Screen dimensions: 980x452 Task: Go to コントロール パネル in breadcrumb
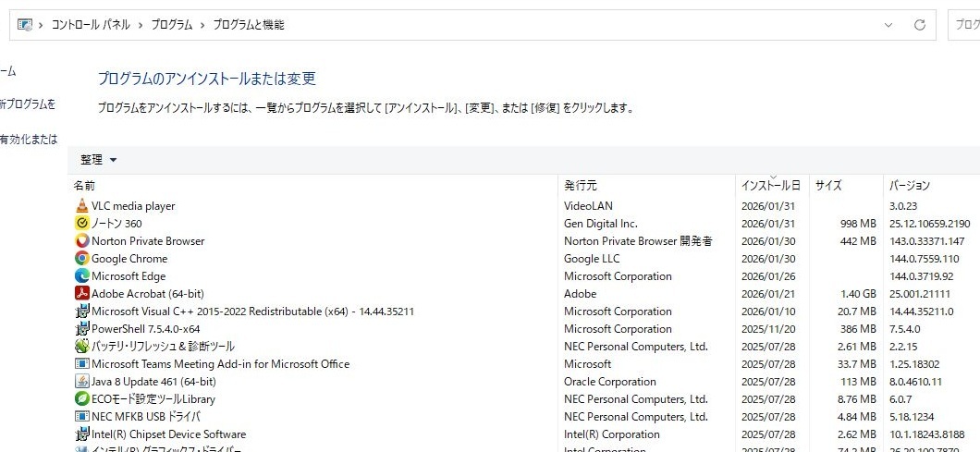point(91,25)
